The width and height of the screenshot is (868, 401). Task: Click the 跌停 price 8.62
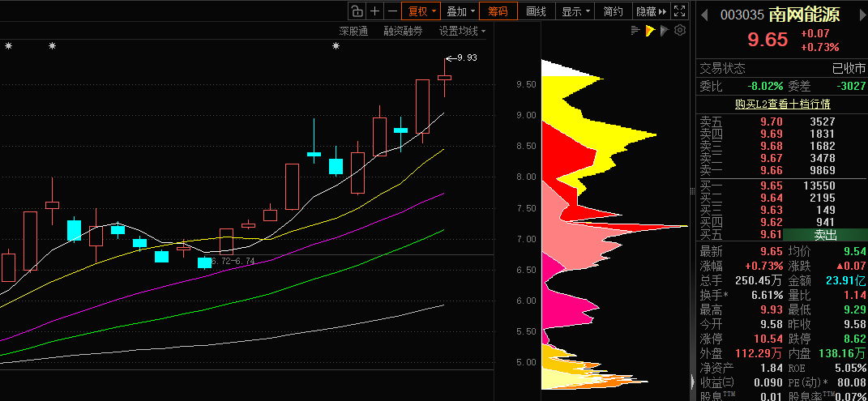pos(855,339)
